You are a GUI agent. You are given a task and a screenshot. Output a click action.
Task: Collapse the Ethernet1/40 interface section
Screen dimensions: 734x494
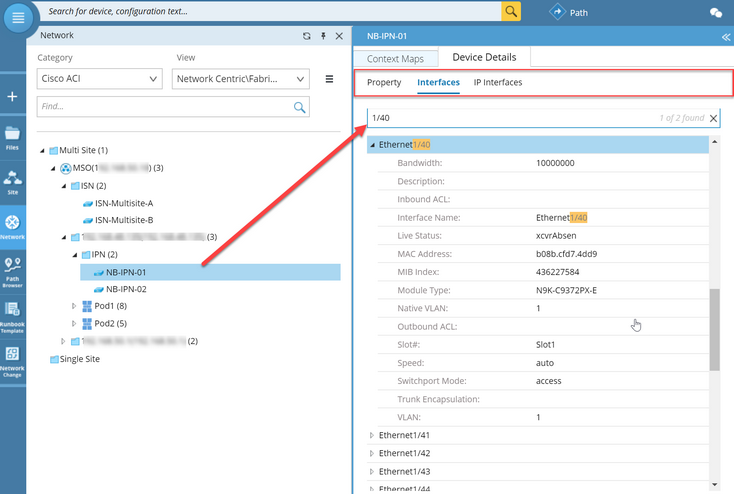click(x=372, y=145)
